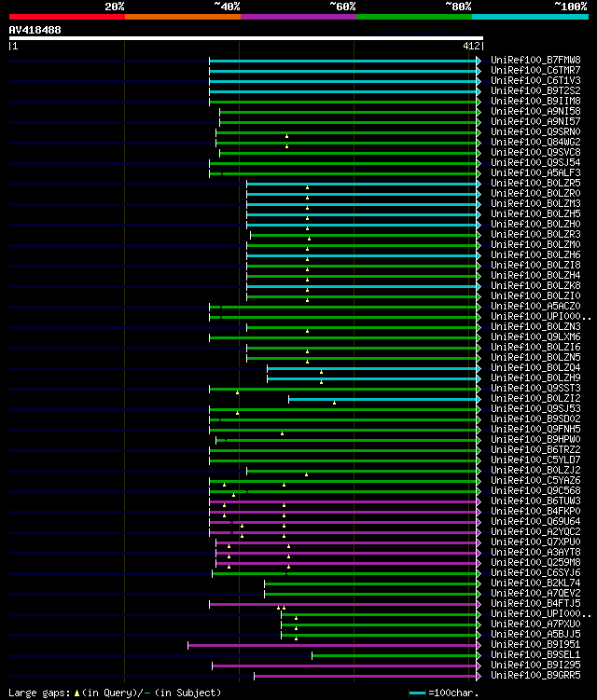Click the purple alignment bar for B9I951
This screenshot has width=597, height=700.
click(x=332, y=646)
